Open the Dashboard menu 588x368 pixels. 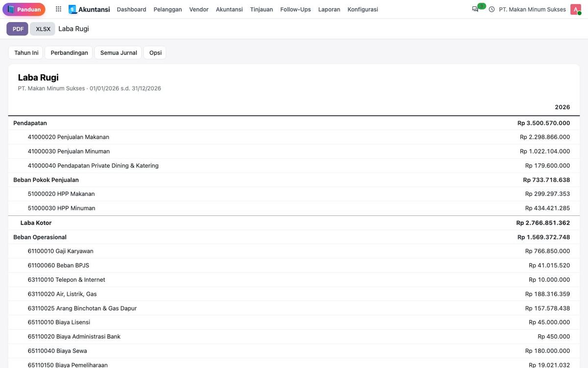131,9
